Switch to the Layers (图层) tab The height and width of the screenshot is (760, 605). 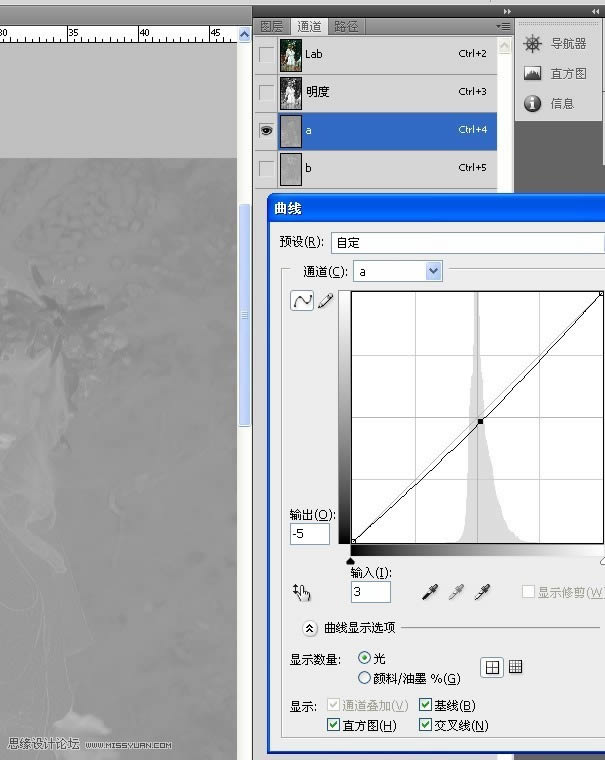[x=272, y=26]
